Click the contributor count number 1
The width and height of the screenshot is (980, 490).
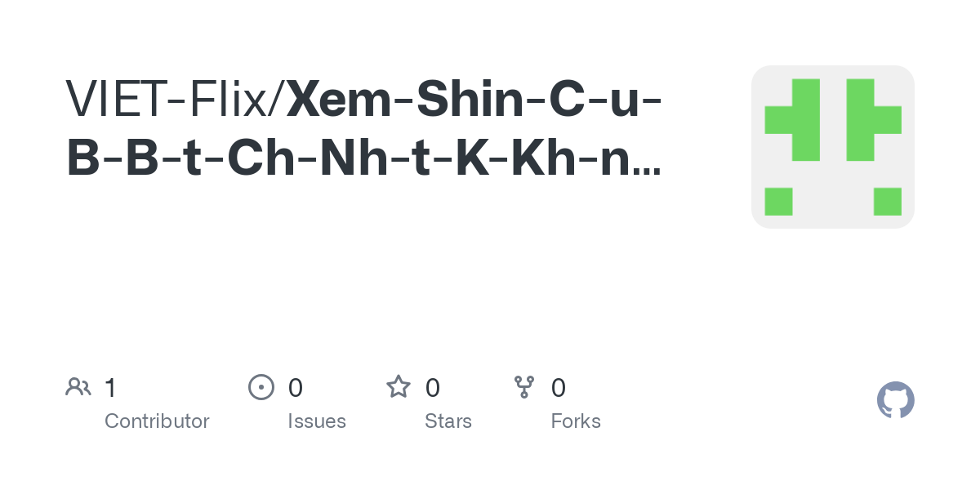coord(110,387)
